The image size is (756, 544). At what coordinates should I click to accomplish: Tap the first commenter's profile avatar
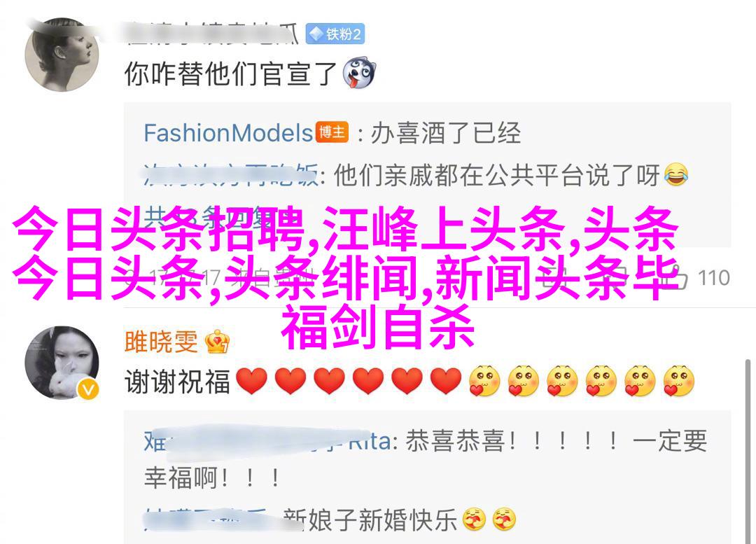pos(62,55)
